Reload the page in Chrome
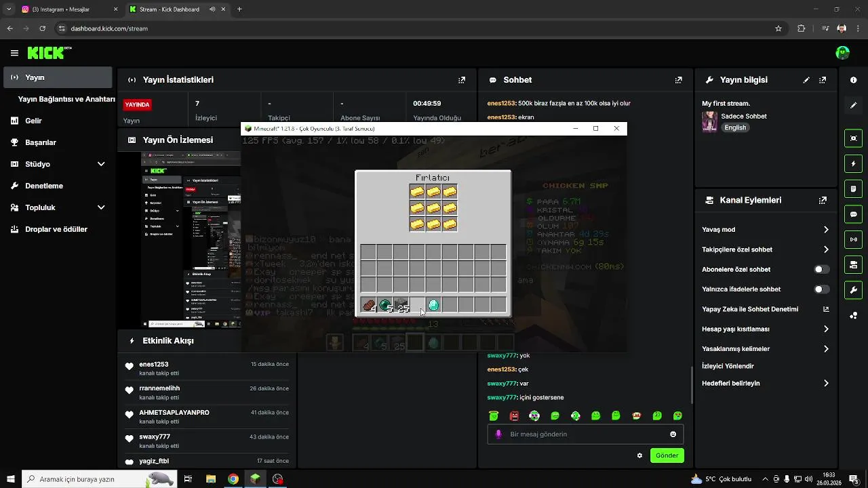 (43, 28)
